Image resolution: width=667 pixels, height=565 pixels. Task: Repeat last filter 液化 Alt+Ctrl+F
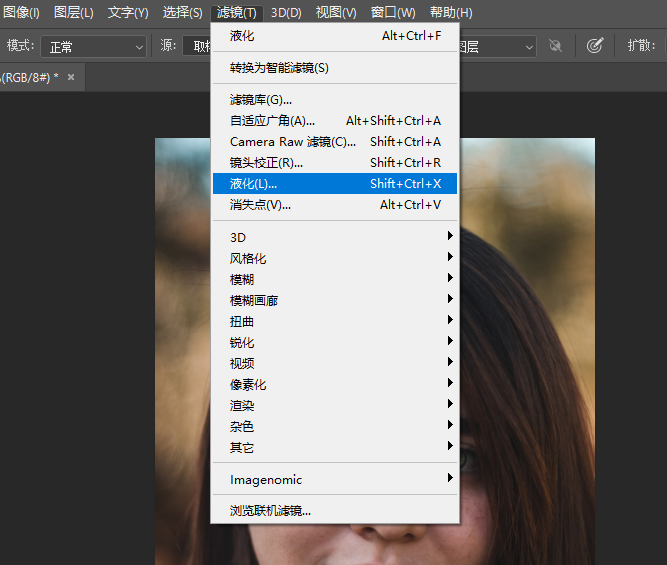(x=335, y=36)
